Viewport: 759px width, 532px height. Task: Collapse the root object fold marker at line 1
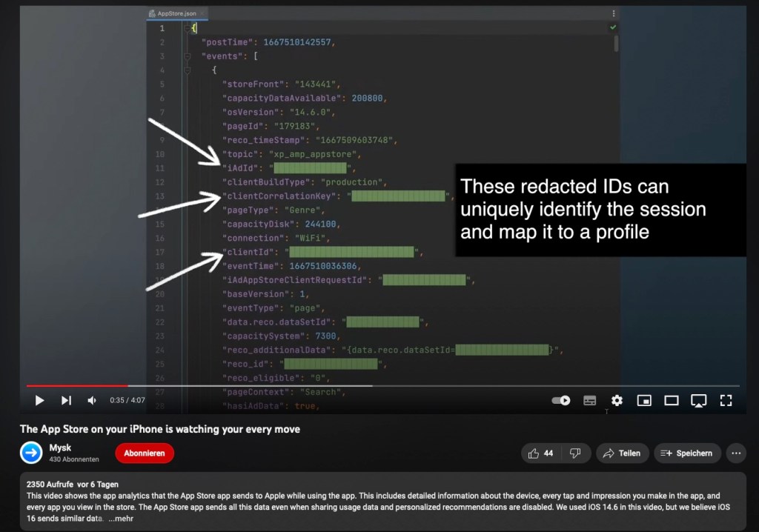tap(187, 28)
